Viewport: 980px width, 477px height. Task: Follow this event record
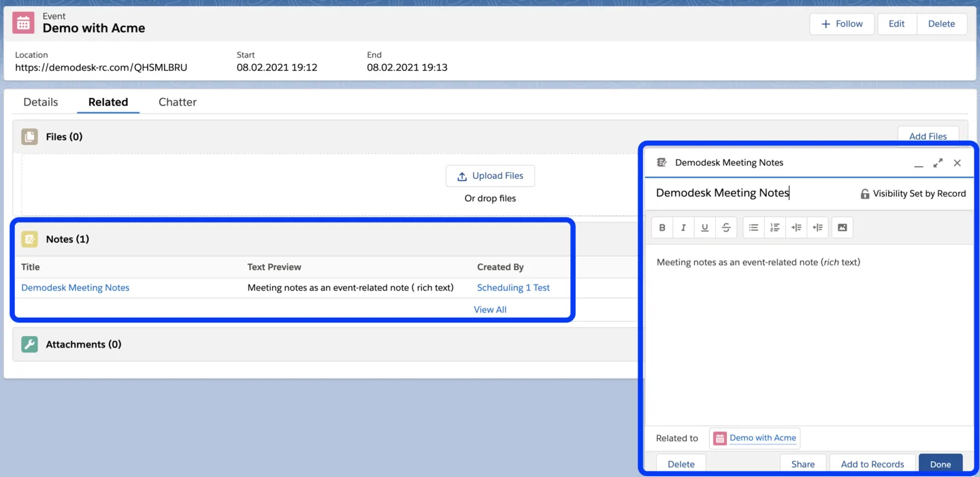coord(842,24)
